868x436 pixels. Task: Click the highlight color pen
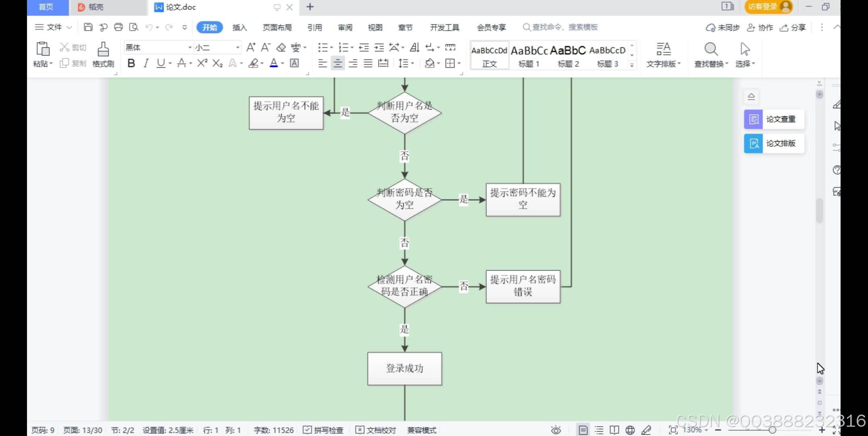pyautogui.click(x=253, y=63)
